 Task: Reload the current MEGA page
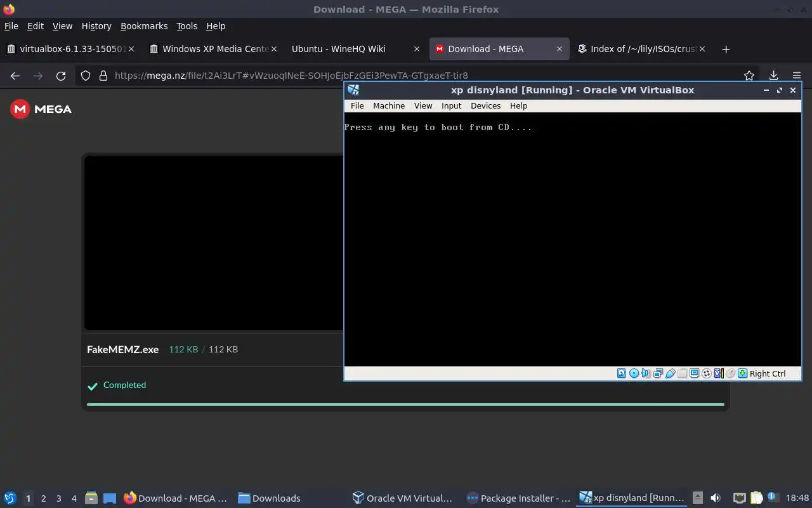[61, 76]
